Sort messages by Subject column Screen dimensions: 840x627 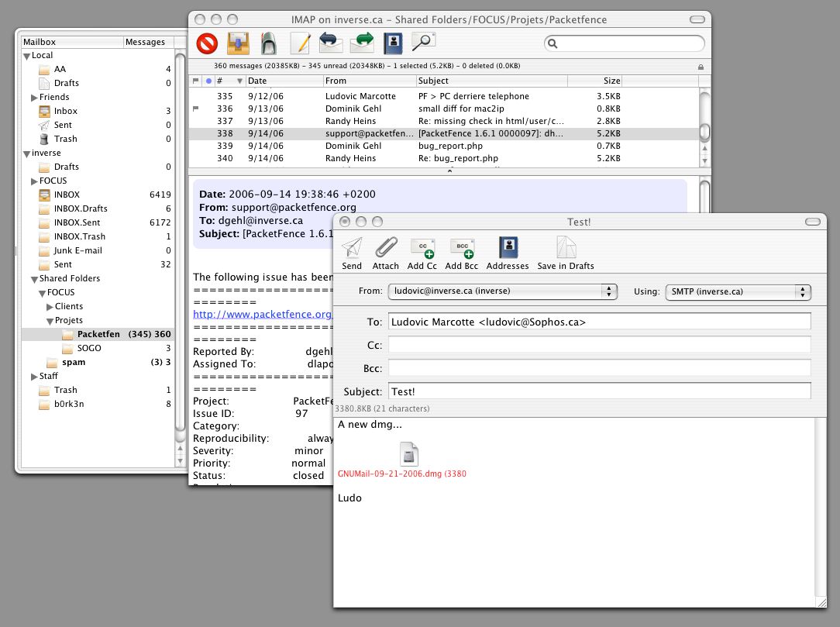[x=492, y=81]
